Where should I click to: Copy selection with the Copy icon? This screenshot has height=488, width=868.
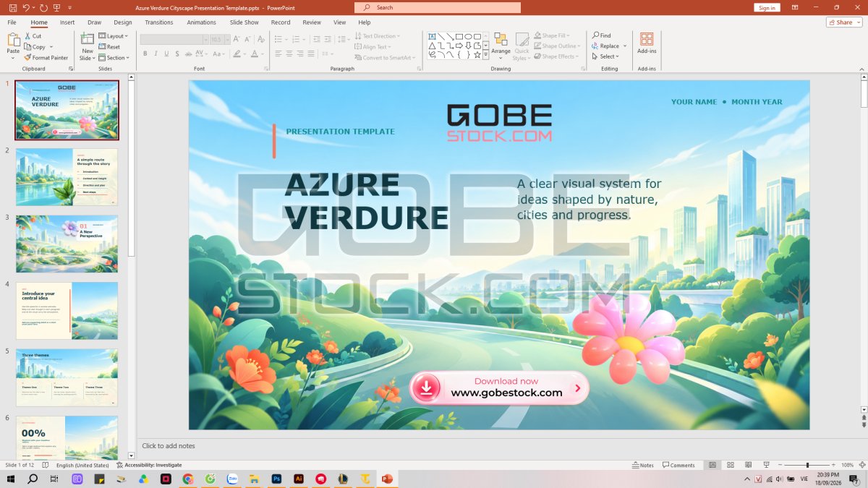[27, 46]
